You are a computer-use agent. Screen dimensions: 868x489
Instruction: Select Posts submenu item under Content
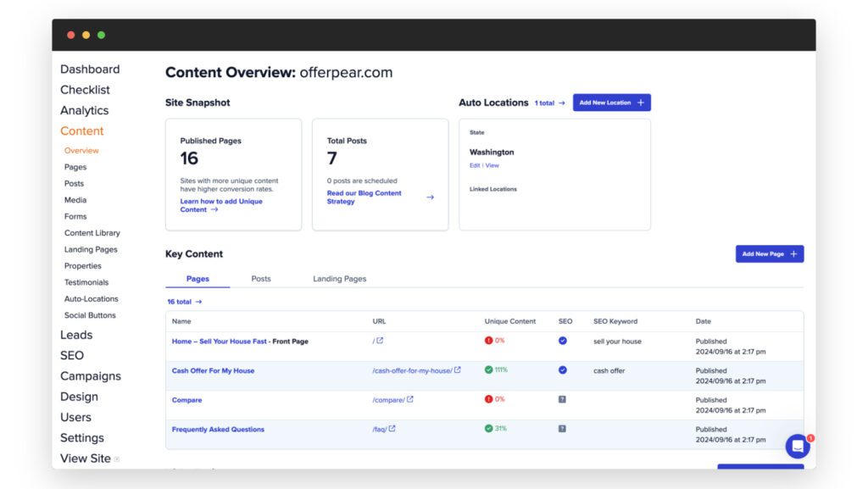tap(75, 184)
